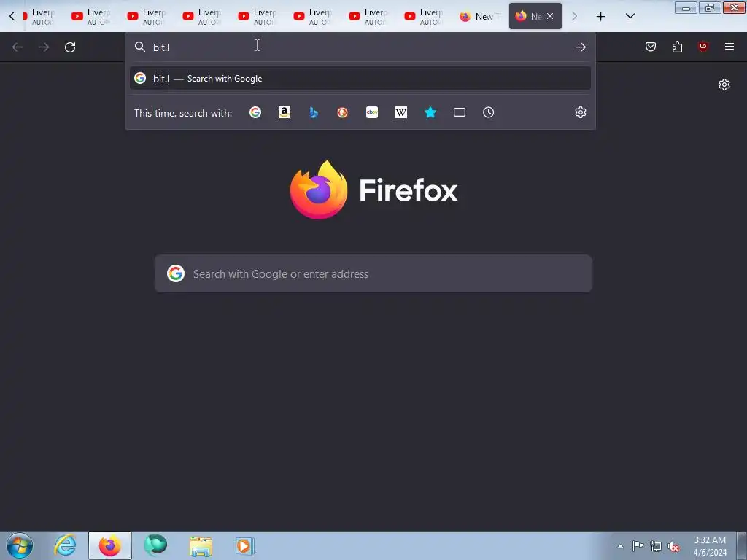747x560 pixels.
Task: Open the Action Center flag icon
Action: [638, 546]
